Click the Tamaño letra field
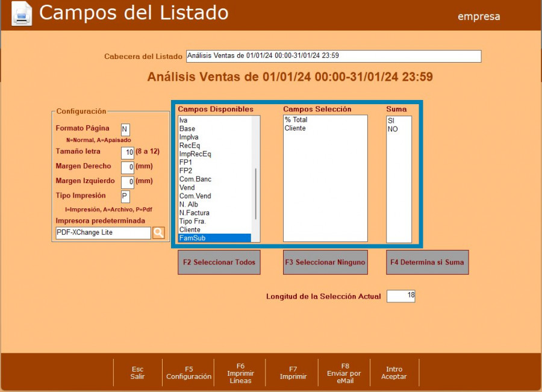542x392 pixels. coord(127,152)
